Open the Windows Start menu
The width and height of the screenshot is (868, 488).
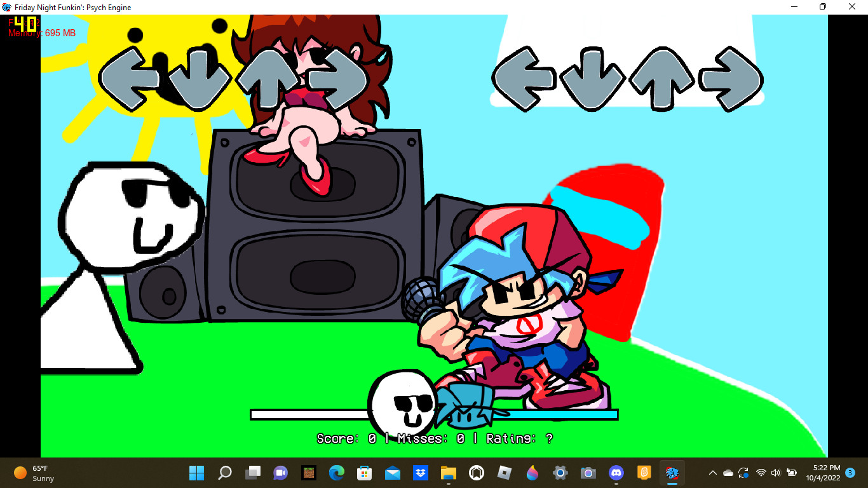(197, 473)
